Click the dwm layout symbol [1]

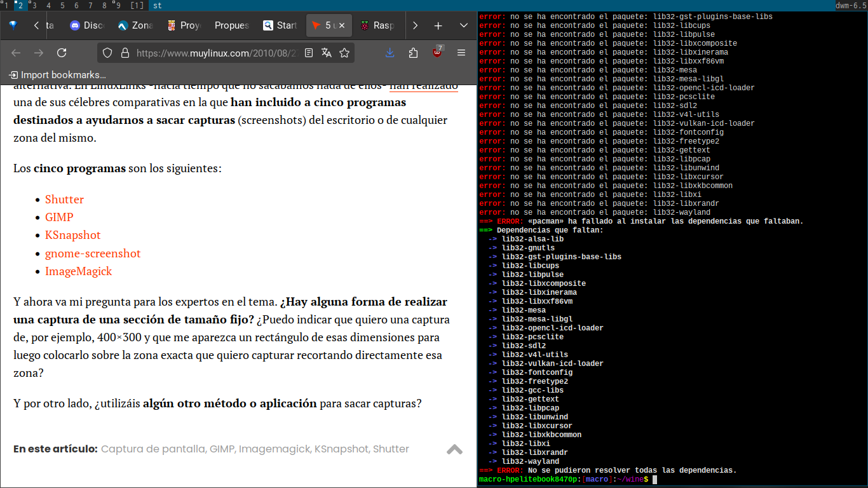click(x=137, y=6)
